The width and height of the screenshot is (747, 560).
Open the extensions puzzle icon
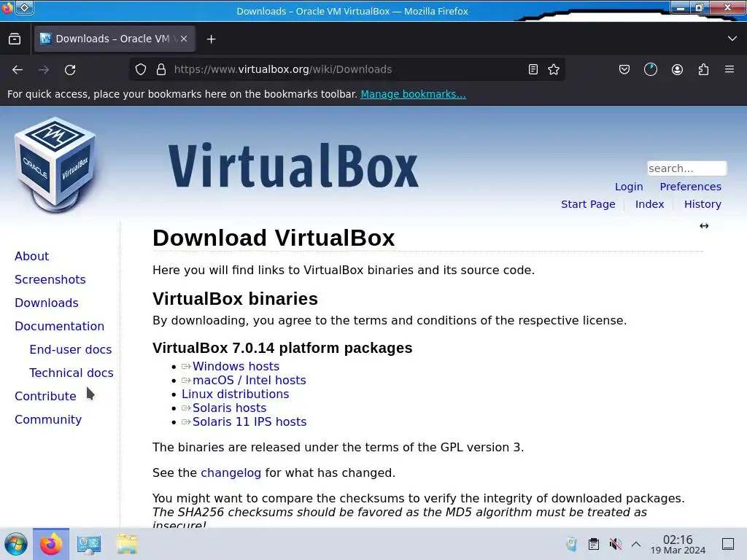(703, 69)
